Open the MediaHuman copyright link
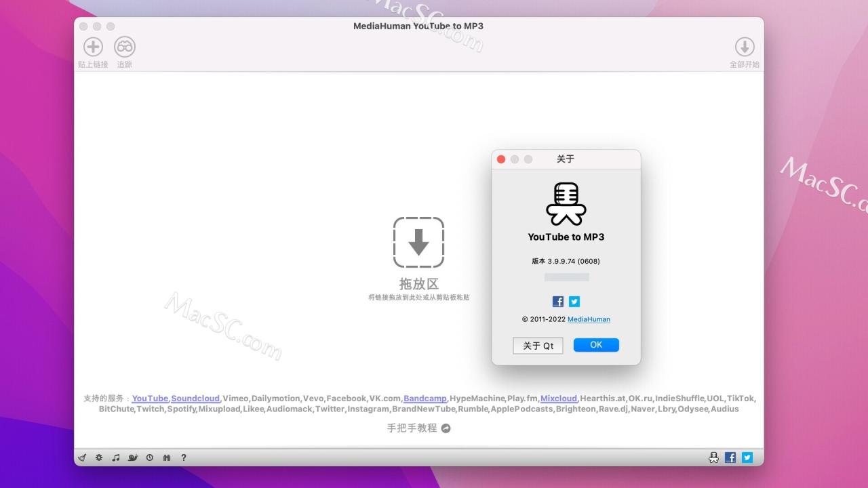 point(589,319)
